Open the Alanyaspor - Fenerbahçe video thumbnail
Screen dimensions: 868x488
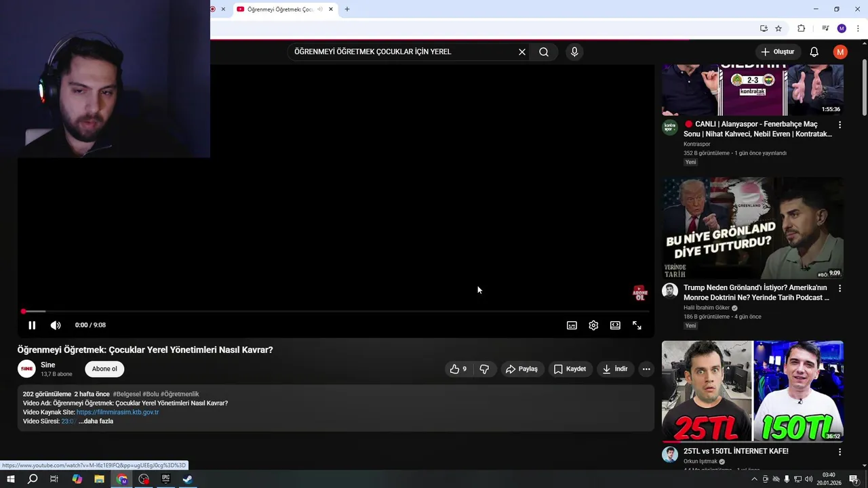[753, 89]
